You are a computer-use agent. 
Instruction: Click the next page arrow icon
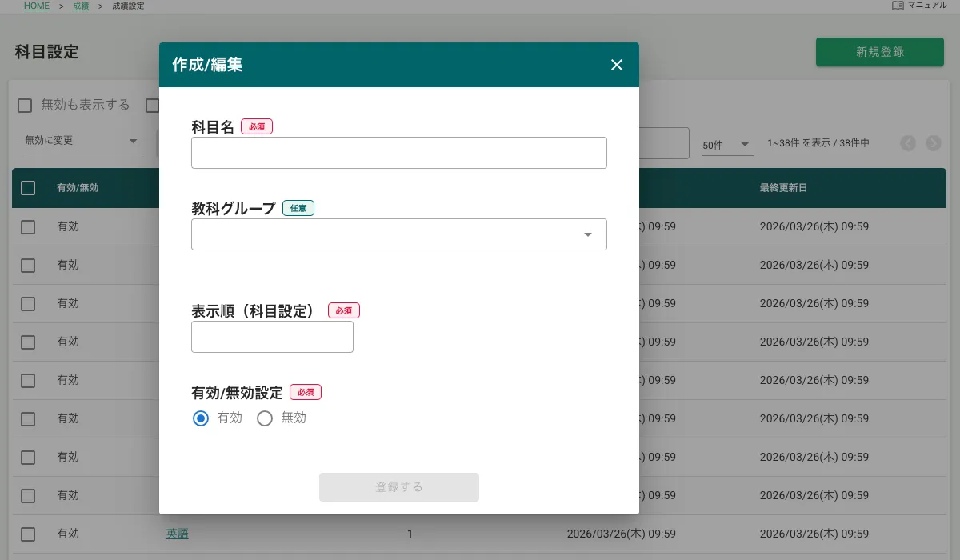click(x=933, y=143)
